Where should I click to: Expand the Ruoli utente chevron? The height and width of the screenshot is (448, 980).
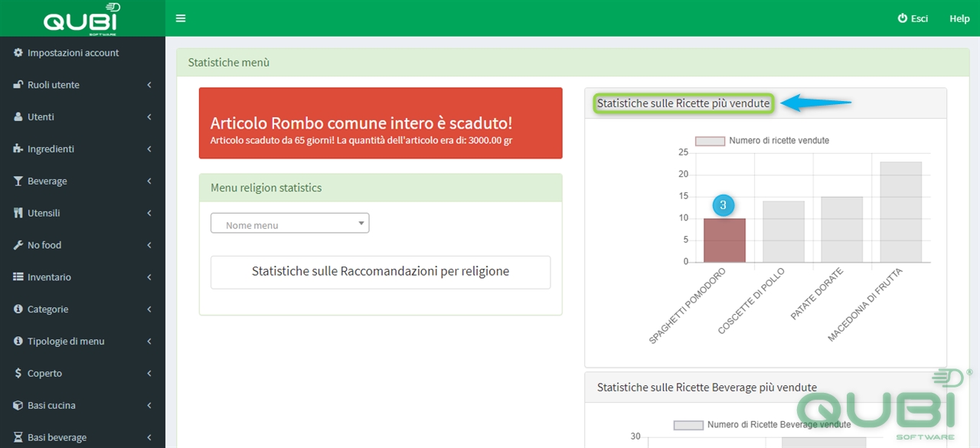(149, 85)
